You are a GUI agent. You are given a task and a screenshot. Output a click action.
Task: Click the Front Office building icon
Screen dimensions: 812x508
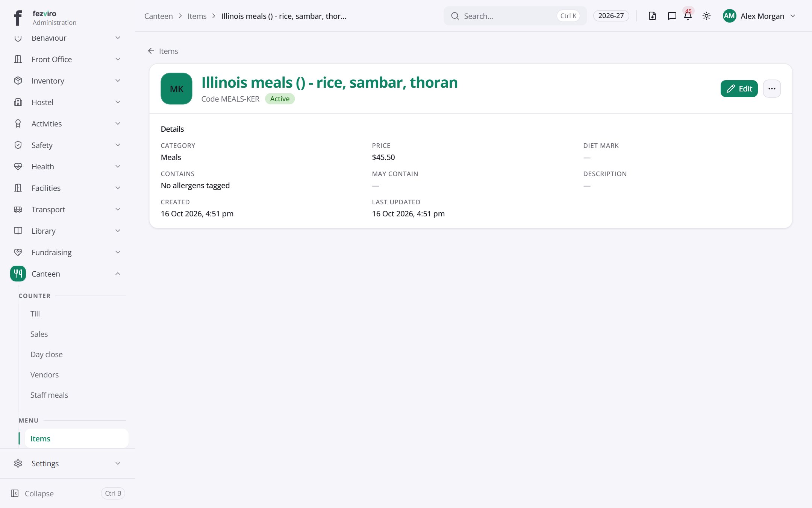[18, 59]
